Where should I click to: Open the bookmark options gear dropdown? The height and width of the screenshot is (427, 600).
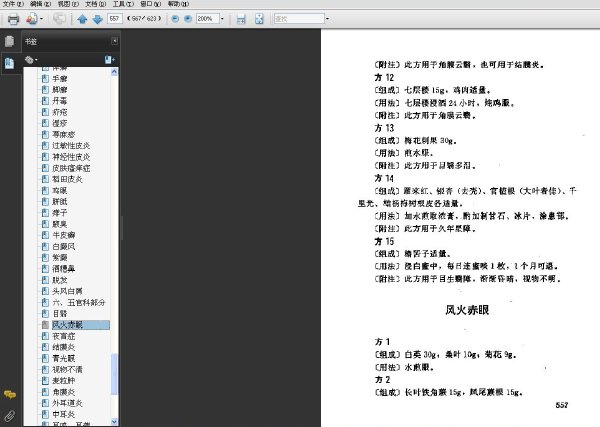[x=31, y=60]
